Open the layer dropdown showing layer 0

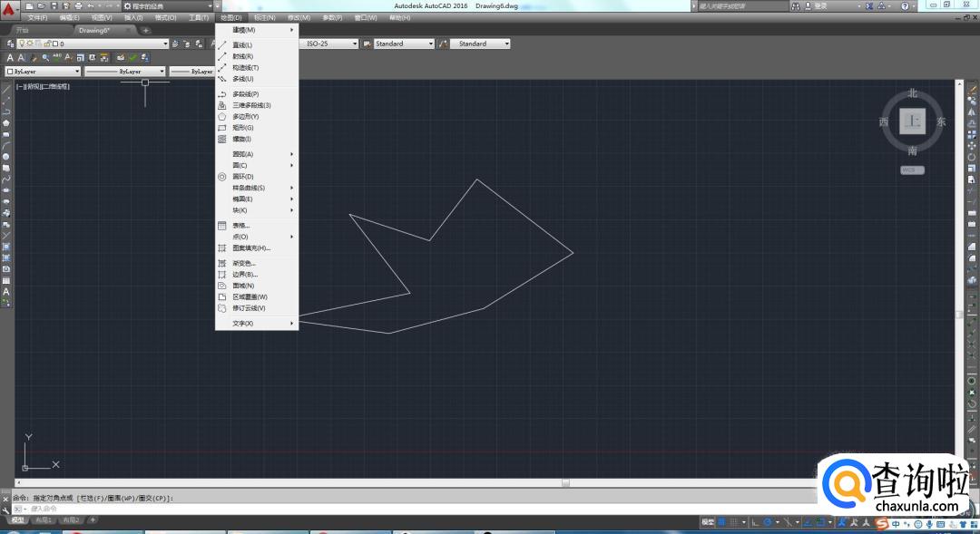(x=93, y=44)
